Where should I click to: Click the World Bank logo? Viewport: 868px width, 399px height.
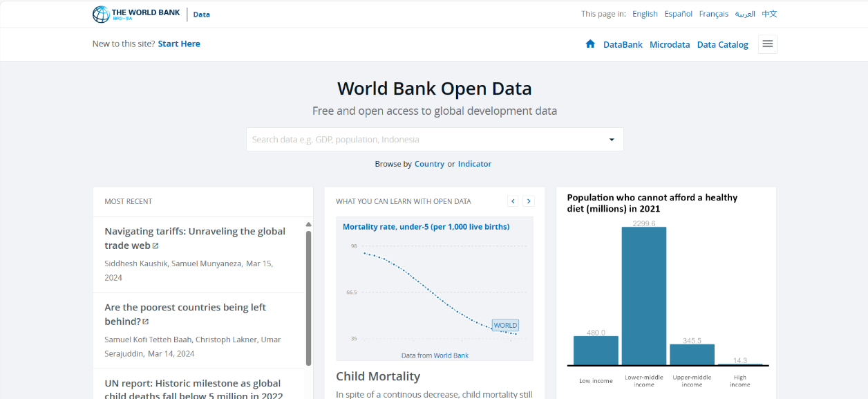pos(136,14)
